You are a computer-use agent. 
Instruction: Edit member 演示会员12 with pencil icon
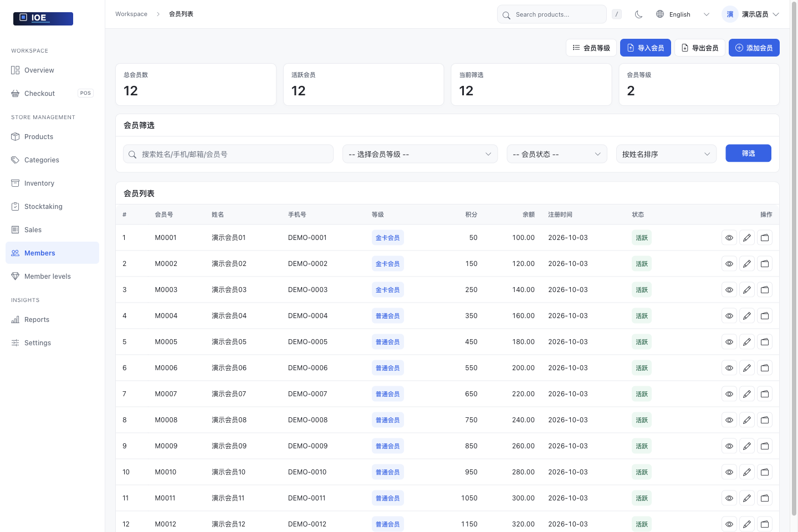pos(747,524)
